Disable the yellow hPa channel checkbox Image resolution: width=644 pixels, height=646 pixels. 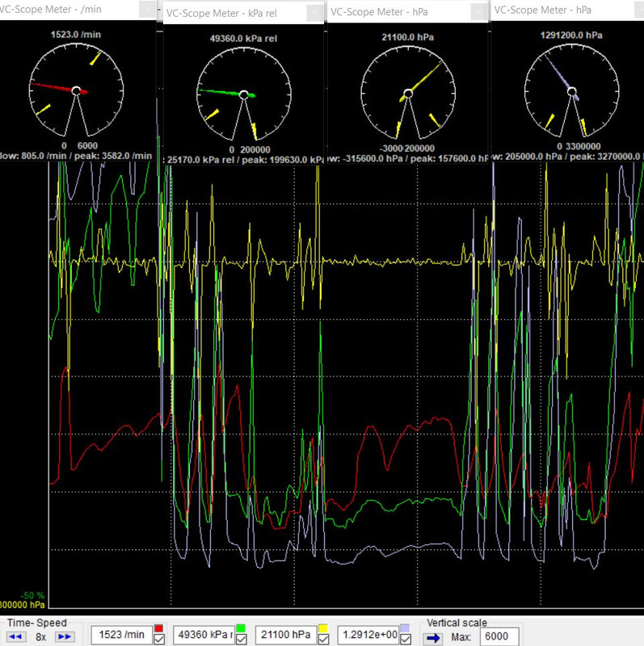(x=323, y=639)
